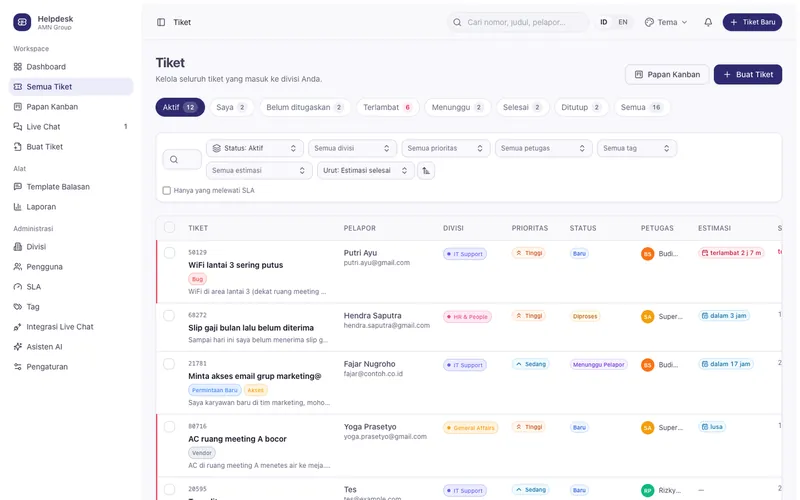Select the Aktif tab

point(180,107)
